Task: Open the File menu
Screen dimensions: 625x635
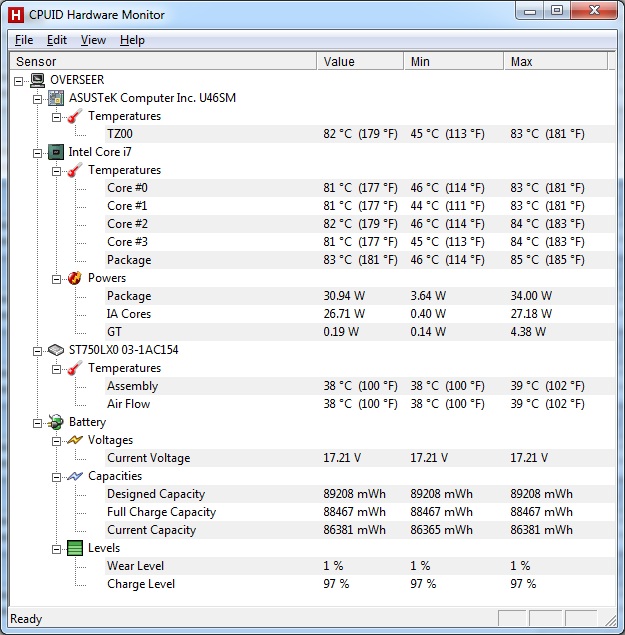Action: [x=24, y=40]
